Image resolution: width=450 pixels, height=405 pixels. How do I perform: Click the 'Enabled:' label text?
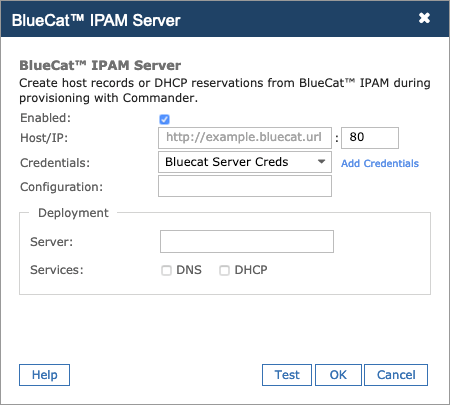[x=45, y=118]
